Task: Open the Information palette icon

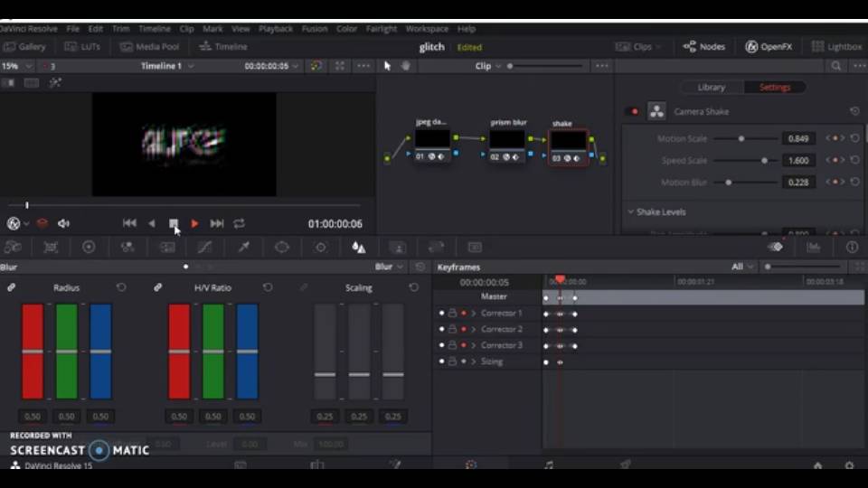Action: point(852,248)
